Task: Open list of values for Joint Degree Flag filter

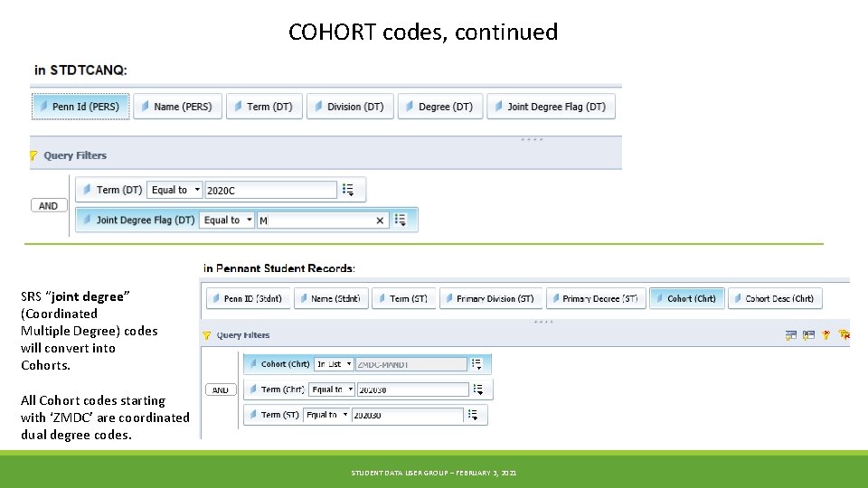Action: [x=401, y=220]
